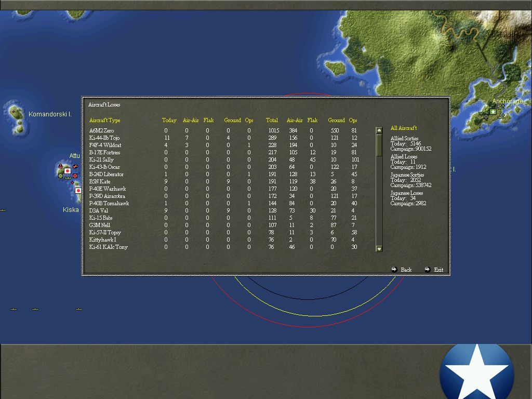Select the red land unit icon at Attu
The width and height of the screenshot is (532, 399).
click(x=75, y=176)
